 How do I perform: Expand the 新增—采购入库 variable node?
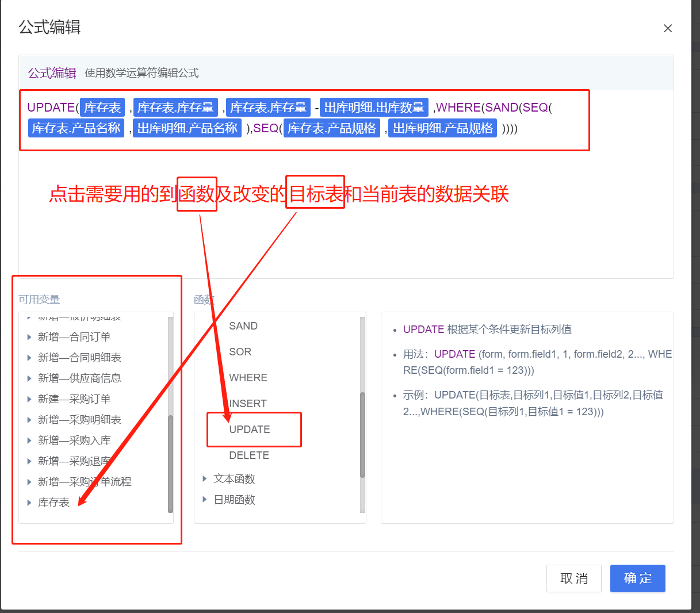pos(29,440)
